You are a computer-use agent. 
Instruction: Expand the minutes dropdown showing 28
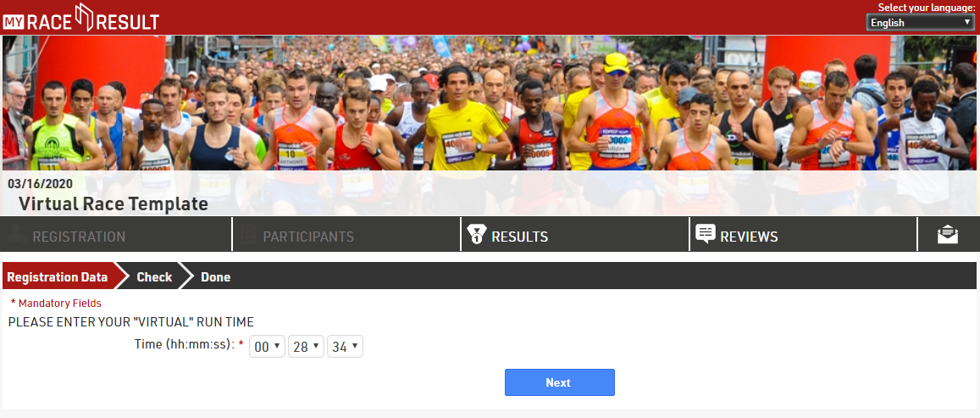[x=306, y=347]
